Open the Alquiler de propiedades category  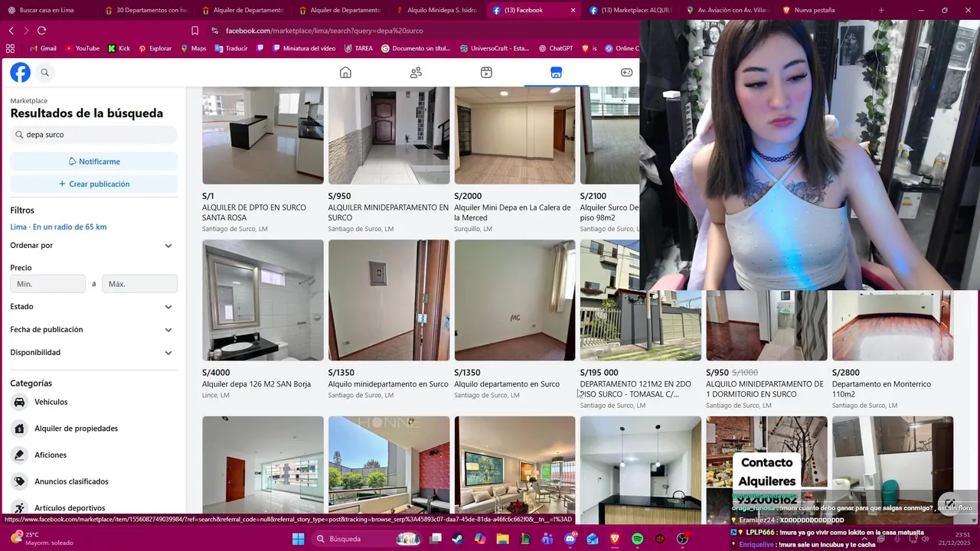tap(93, 429)
